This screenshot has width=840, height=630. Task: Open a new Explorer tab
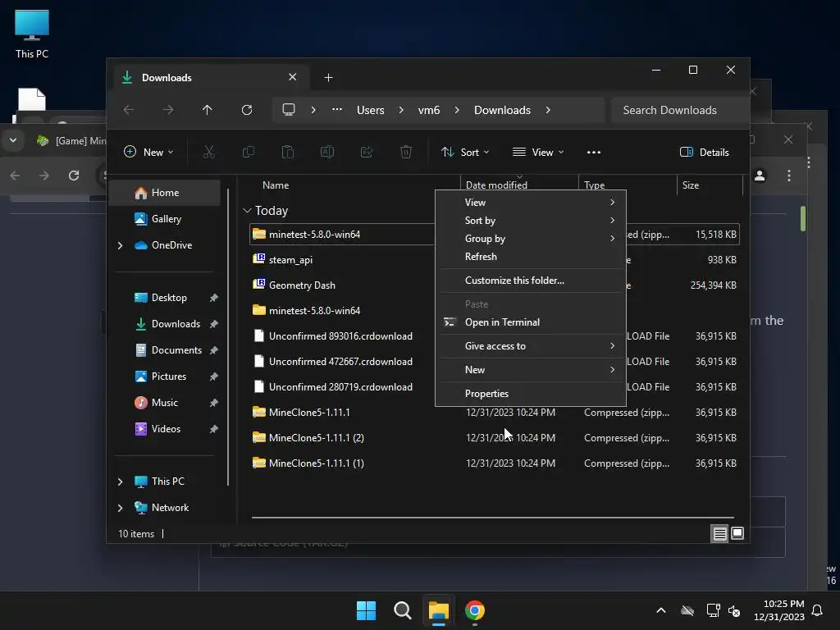pyautogui.click(x=328, y=78)
